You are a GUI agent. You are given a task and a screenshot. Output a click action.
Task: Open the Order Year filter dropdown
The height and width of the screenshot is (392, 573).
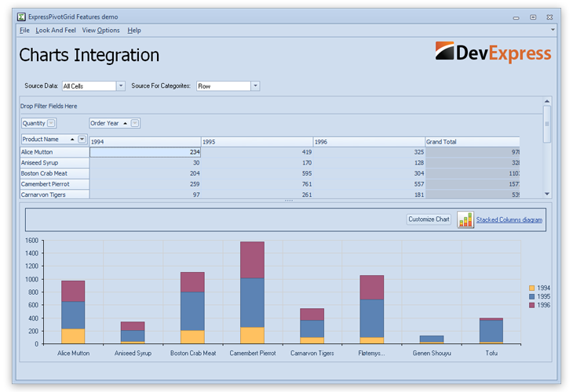pos(135,123)
